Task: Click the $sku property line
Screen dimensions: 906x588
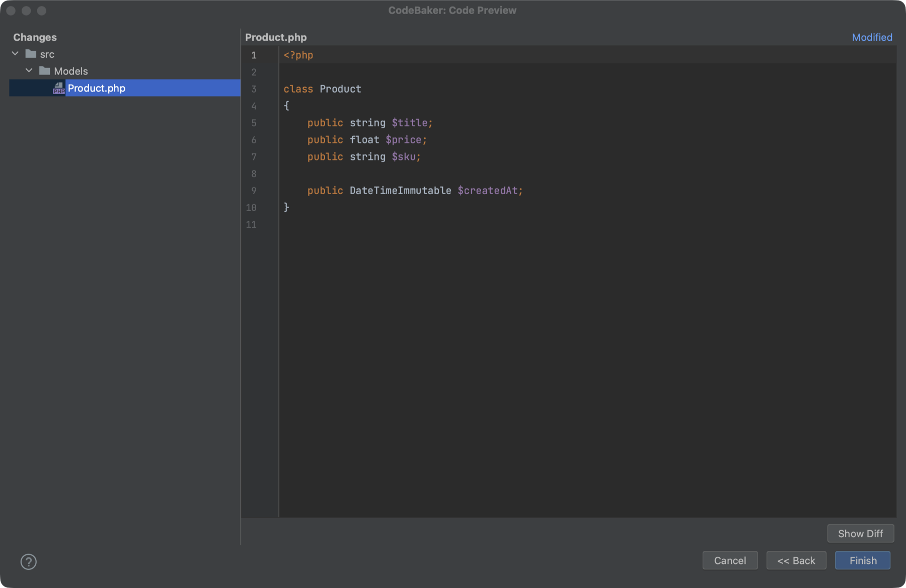Action: pos(364,157)
